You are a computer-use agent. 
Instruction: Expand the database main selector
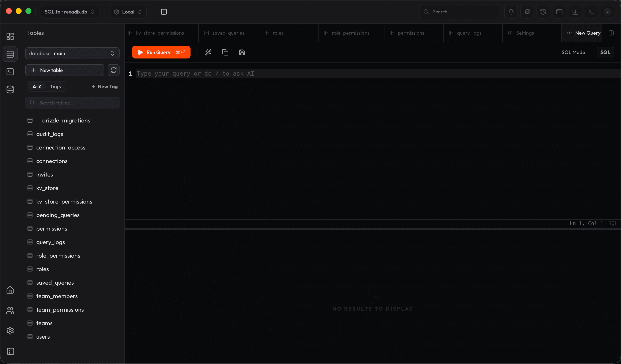pos(72,53)
